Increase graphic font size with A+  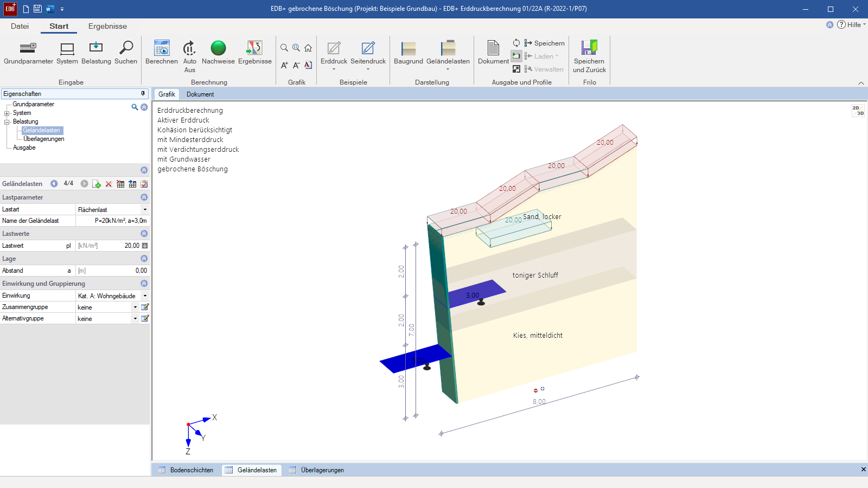click(x=284, y=65)
